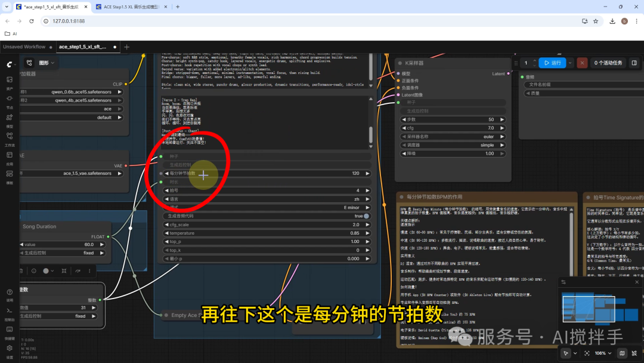Toggle the minimap icon in canvas toolbar

pos(622,353)
